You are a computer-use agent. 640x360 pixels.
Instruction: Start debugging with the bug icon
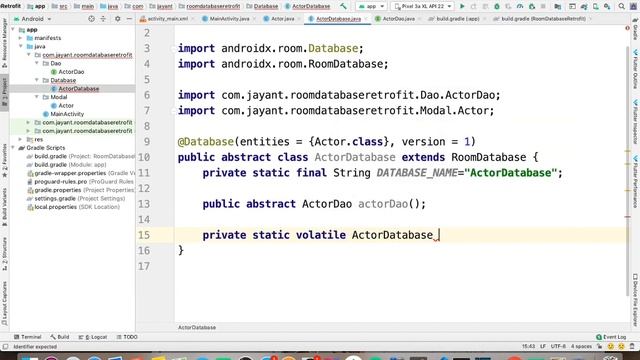[x=497, y=6]
